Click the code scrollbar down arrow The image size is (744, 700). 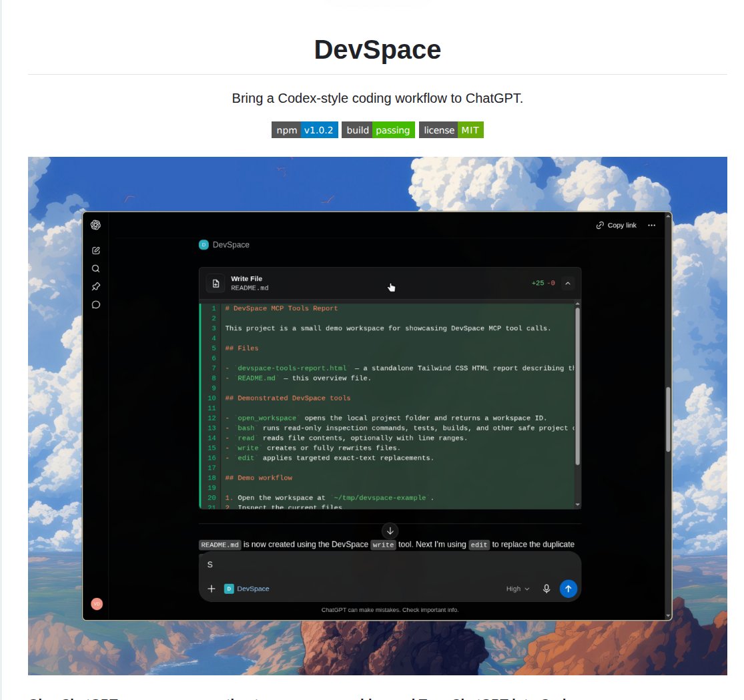577,504
